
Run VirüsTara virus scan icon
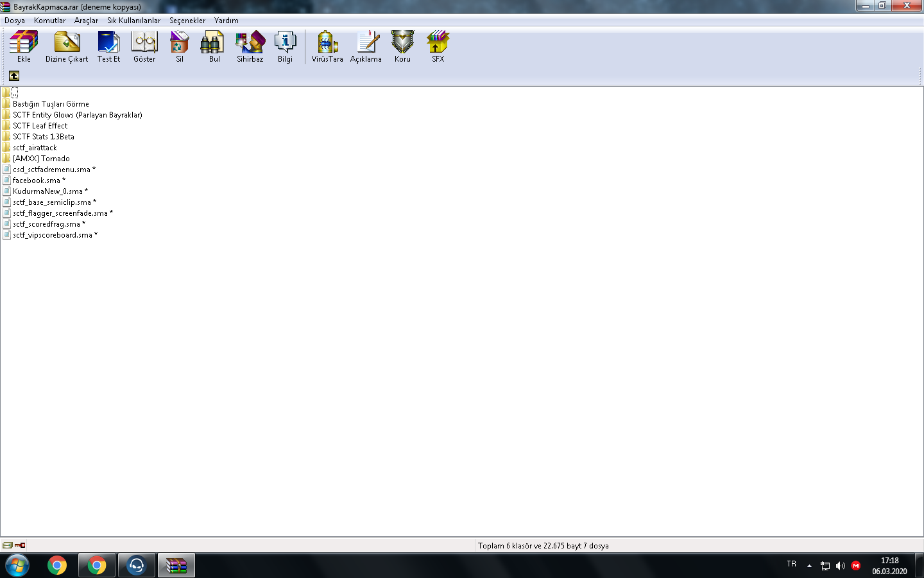[327, 42]
